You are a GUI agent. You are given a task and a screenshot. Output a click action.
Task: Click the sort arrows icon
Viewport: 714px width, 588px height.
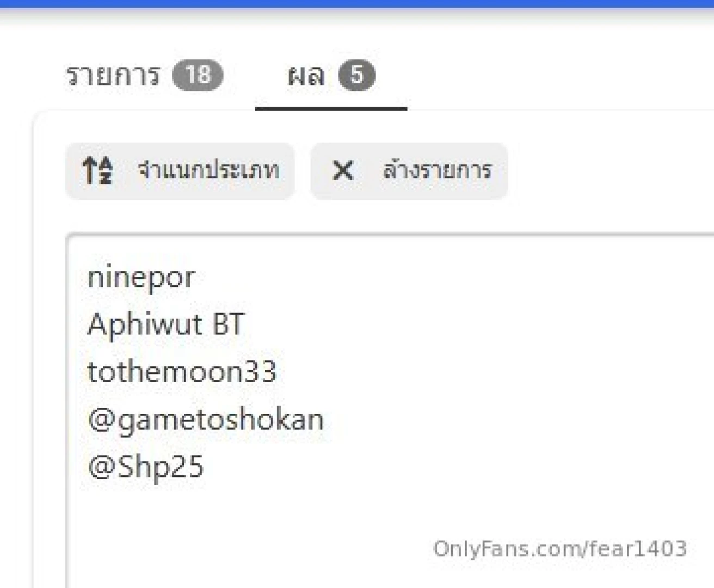(x=98, y=170)
